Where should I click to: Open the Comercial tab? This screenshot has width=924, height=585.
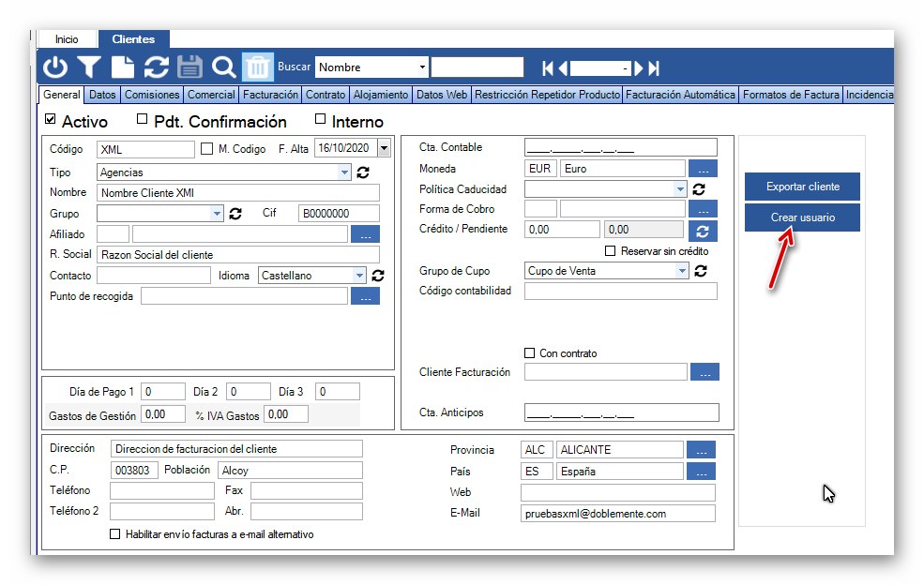point(211,95)
